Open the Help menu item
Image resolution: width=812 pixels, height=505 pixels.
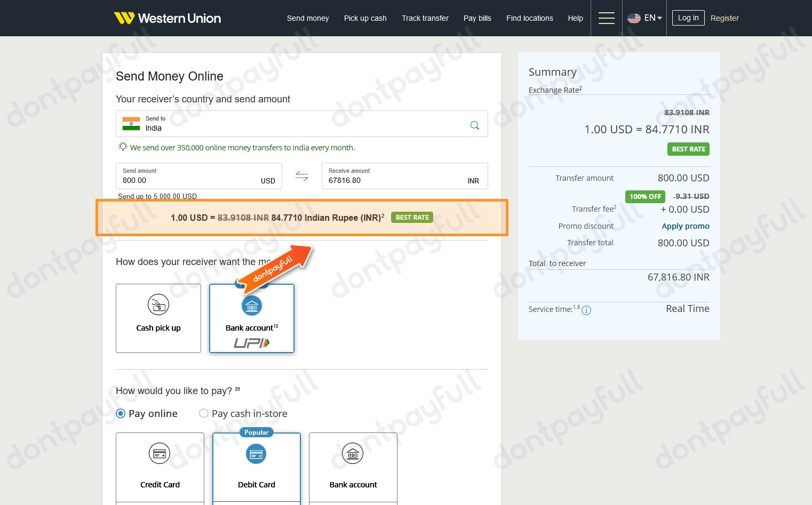tap(576, 18)
